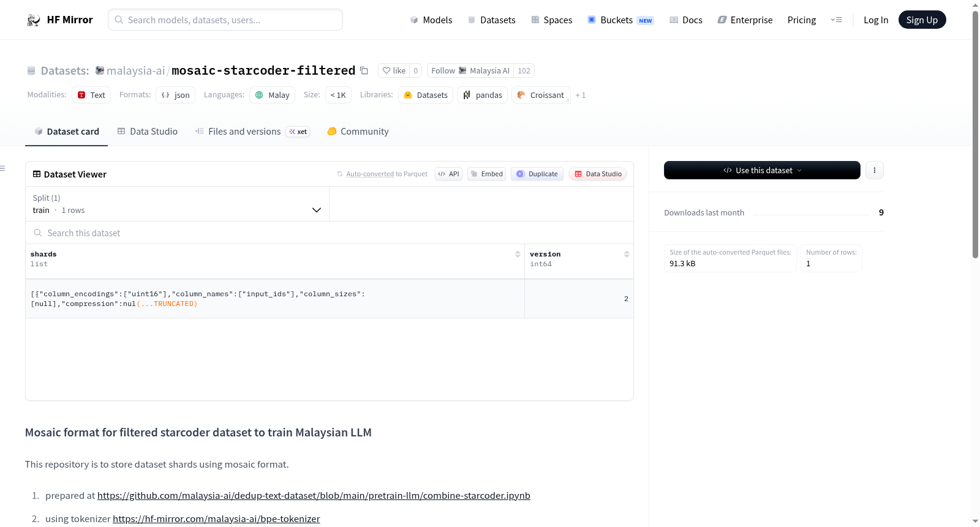This screenshot has height=527, width=980.
Task: Click the Duplicate button
Action: [x=537, y=174]
